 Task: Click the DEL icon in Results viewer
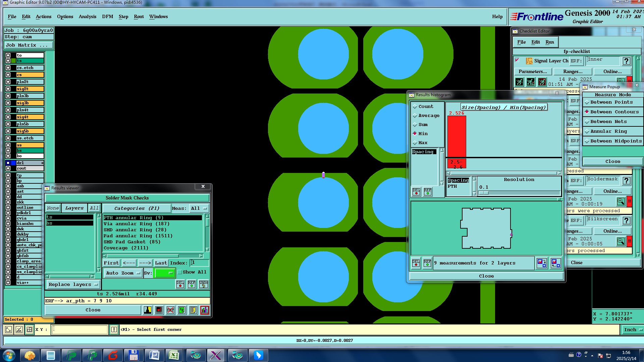point(180,284)
